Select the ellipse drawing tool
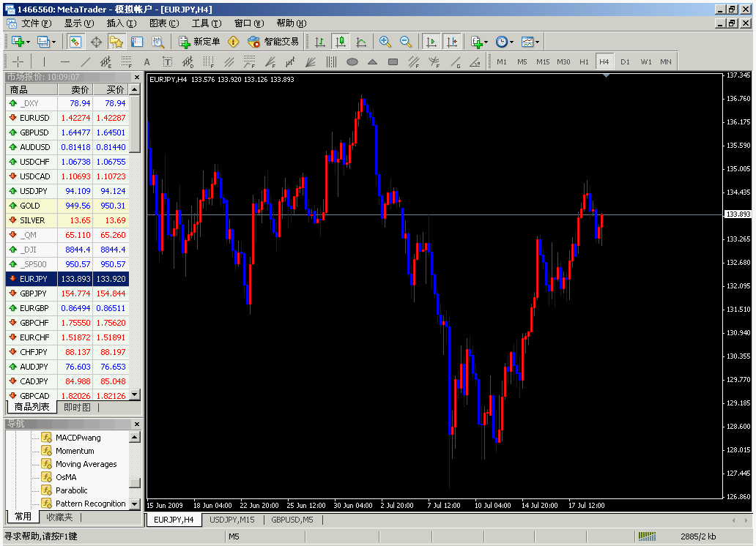Viewport: 756px width, 546px height. coord(352,62)
